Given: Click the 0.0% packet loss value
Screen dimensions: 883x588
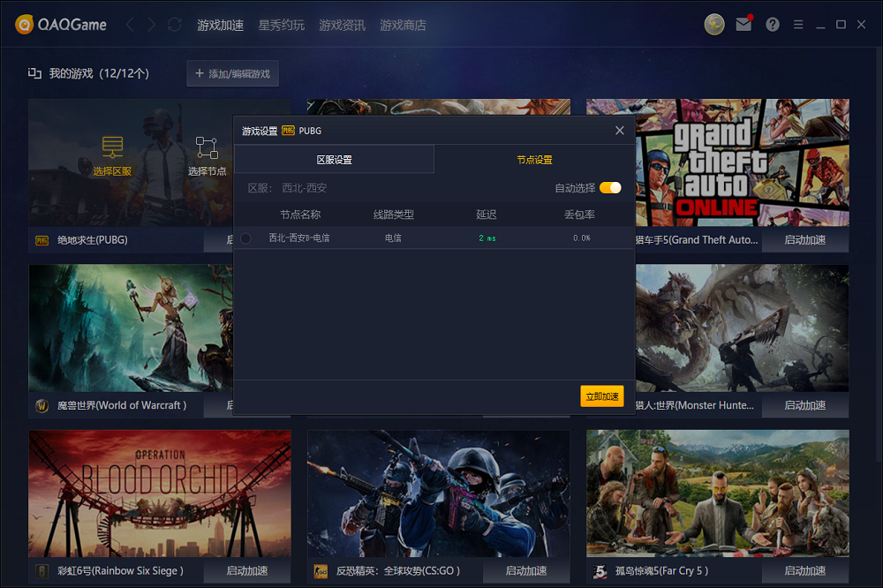Looking at the screenshot, I should pos(582,238).
